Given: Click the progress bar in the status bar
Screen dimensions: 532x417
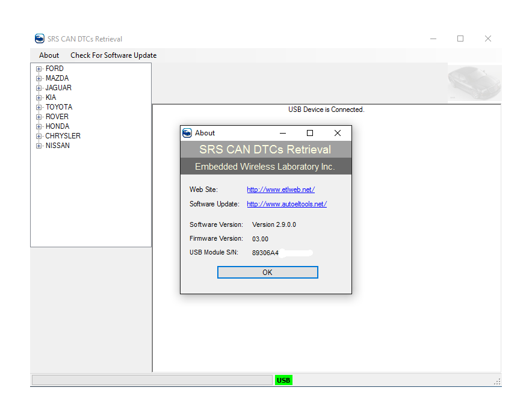Looking at the screenshot, I should (x=152, y=380).
